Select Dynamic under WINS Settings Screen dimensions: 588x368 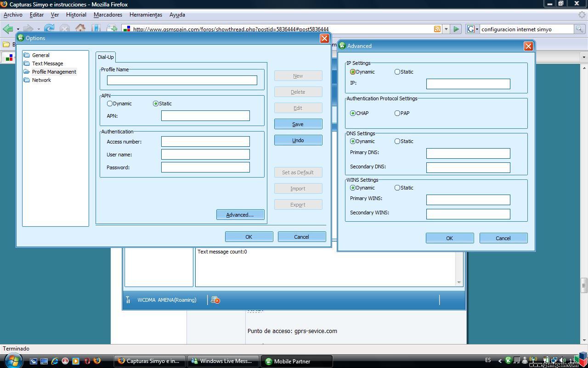click(x=353, y=188)
